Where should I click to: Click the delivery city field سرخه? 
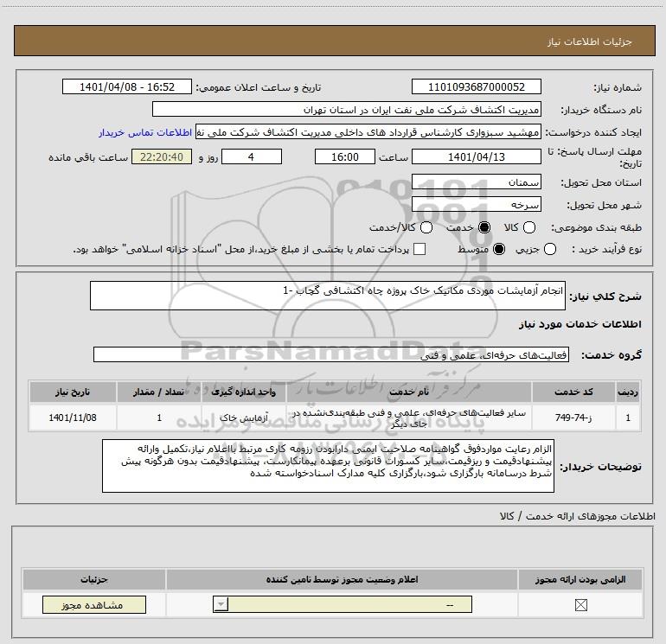(x=476, y=205)
